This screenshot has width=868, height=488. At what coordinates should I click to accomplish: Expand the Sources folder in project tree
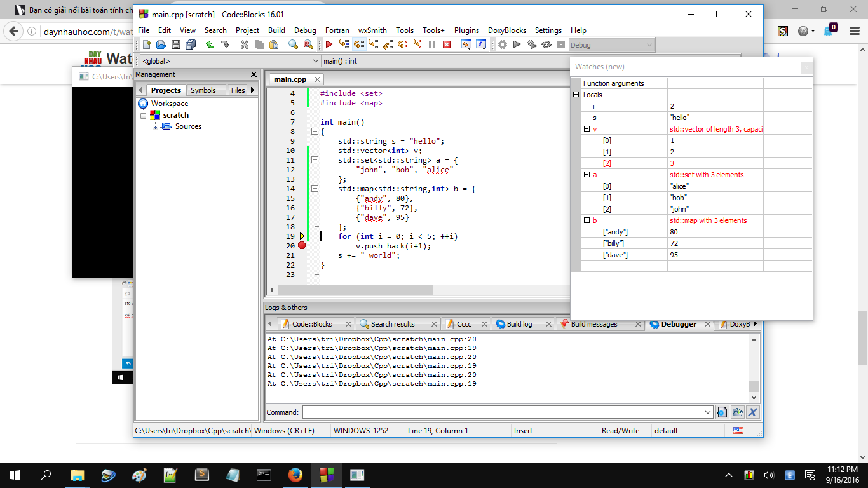(x=156, y=127)
